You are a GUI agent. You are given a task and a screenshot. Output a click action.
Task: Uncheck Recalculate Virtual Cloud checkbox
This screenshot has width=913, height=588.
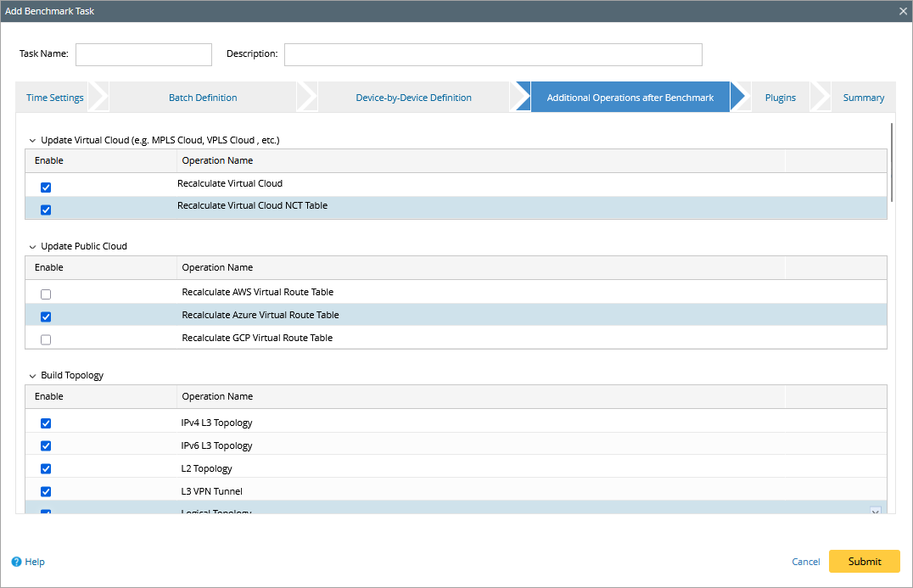click(x=46, y=188)
